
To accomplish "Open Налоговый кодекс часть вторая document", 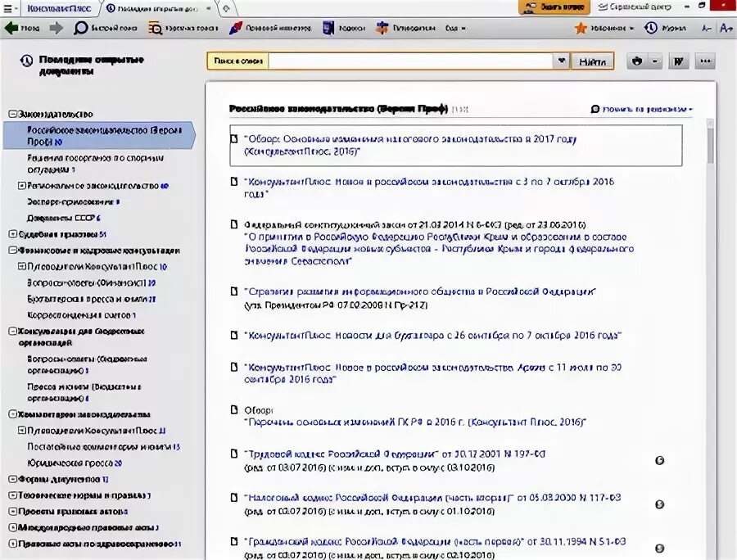I will point(432,498).
